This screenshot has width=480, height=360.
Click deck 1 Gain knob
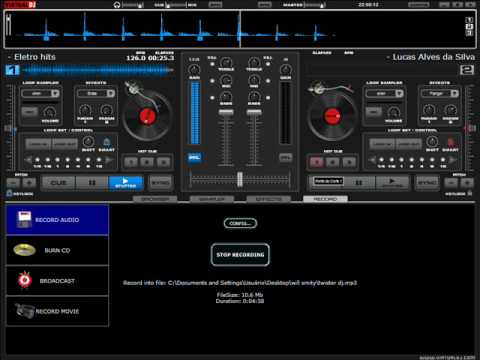194,69
